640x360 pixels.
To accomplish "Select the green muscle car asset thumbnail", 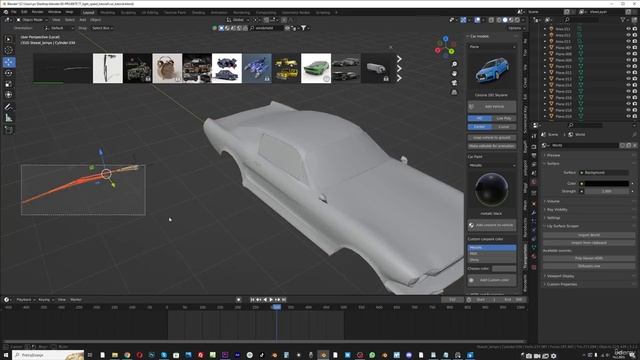I will click(x=316, y=69).
